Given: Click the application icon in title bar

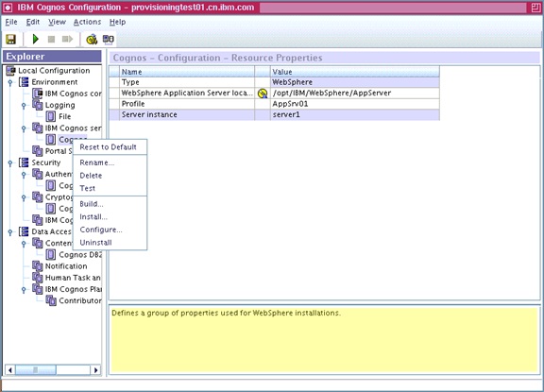Looking at the screenshot, I should [8, 8].
